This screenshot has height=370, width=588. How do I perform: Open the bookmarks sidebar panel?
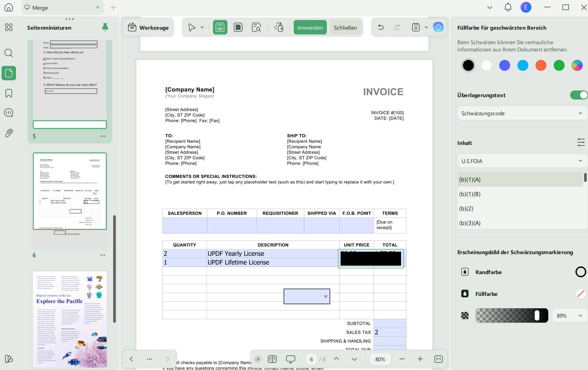[x=9, y=93]
